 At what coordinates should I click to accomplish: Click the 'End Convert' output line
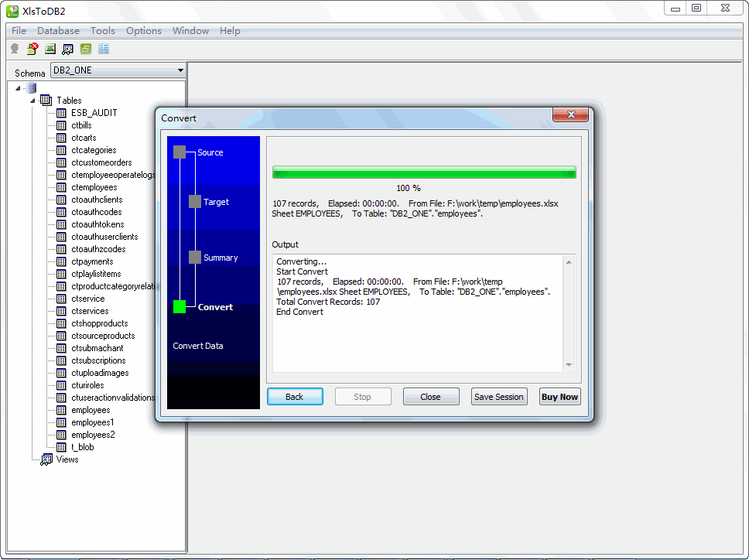[x=299, y=312]
